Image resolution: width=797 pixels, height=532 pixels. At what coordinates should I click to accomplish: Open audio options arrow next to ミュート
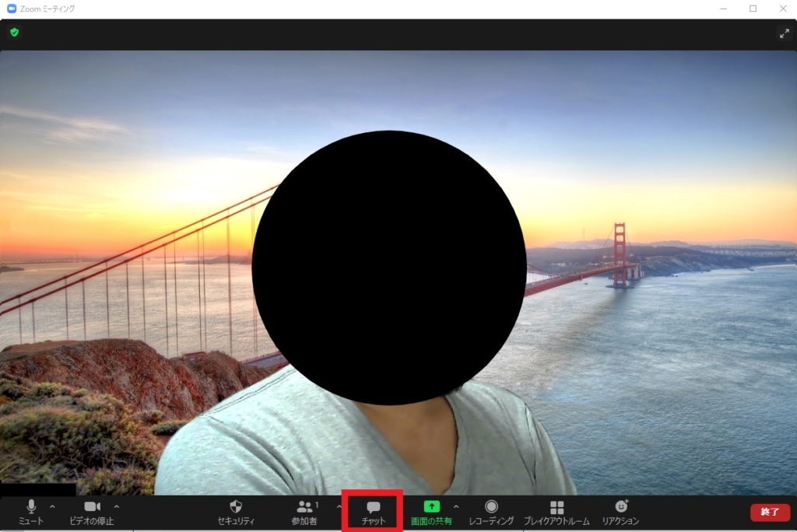coord(52,506)
